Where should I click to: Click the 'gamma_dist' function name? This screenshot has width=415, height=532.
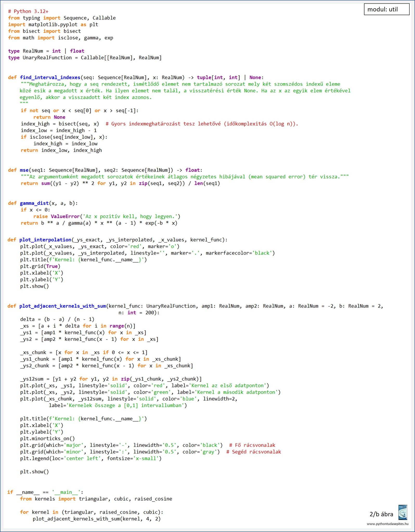(x=34, y=203)
